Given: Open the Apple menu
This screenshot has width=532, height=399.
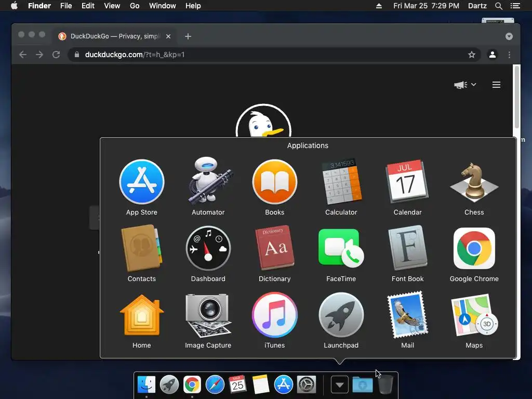Looking at the screenshot, I should [14, 6].
